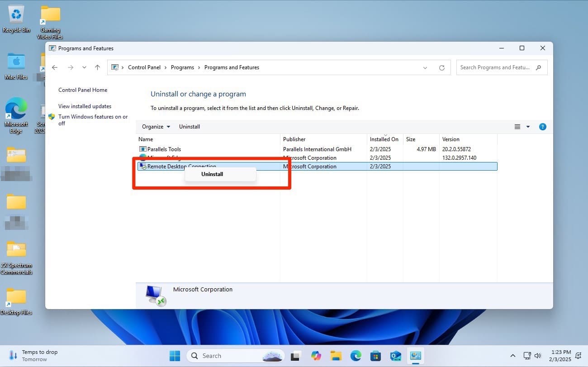
Task: Refresh the Programs and Features list
Action: pyautogui.click(x=442, y=67)
